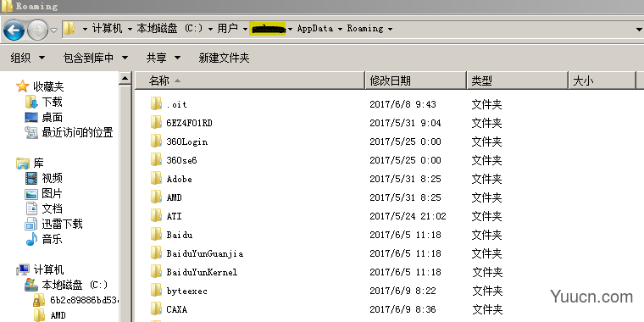
Task: Click date 2017/5/24 21:02 of ATI
Action: pos(408,216)
